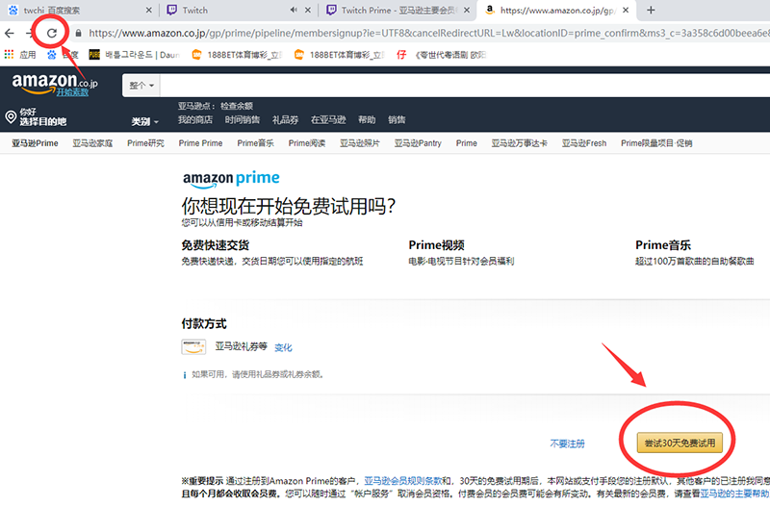This screenshot has height=532, width=770.
Task: Open the 亚马逊会员规则条款 link
Action: [x=402, y=480]
